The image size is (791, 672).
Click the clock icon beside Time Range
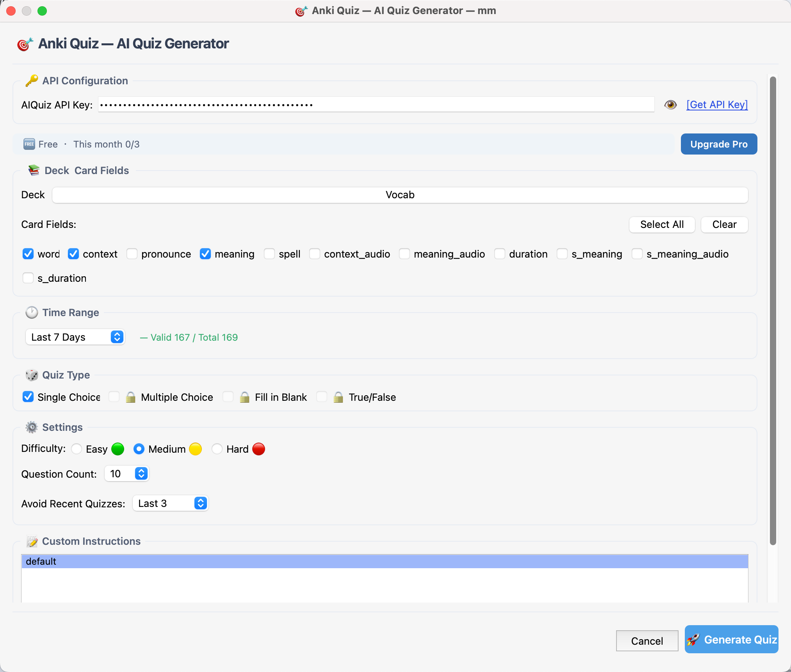(32, 313)
